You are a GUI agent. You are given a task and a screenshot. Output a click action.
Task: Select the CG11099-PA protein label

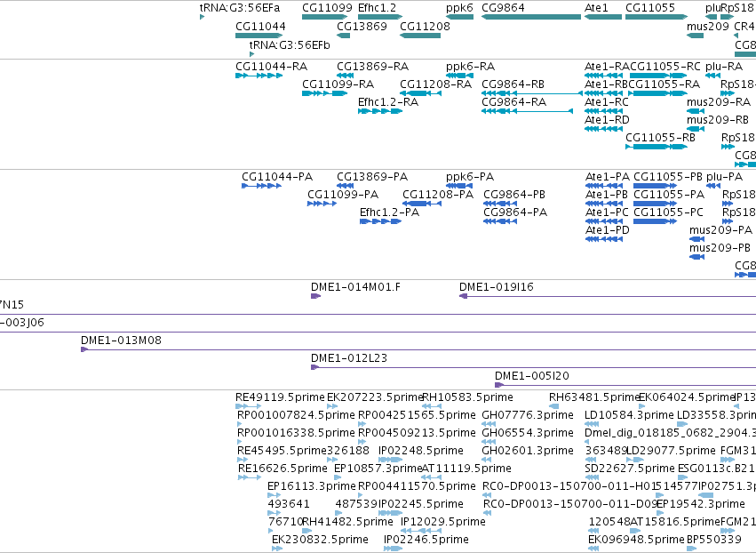[343, 195]
